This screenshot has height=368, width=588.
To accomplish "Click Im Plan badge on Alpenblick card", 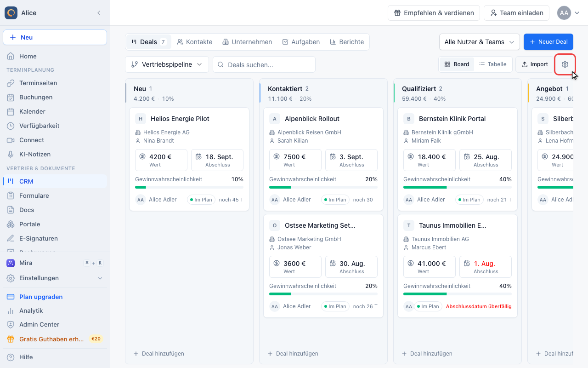I will pos(335,200).
